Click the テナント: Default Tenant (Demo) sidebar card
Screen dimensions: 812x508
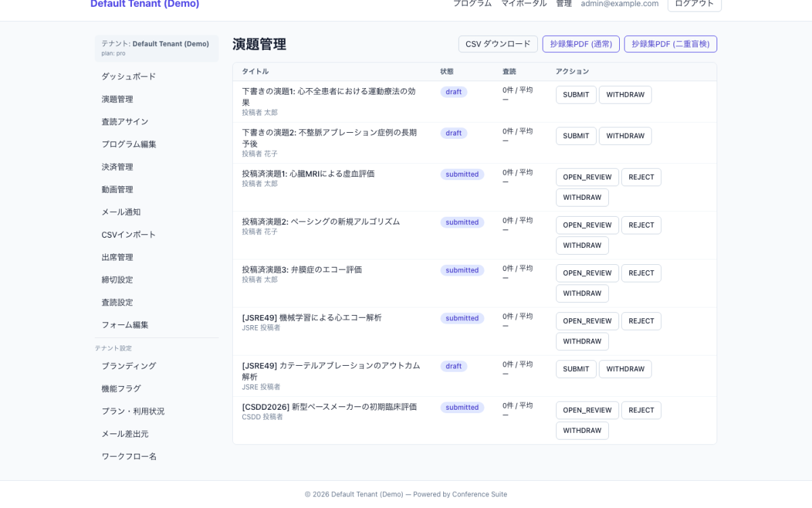coord(156,48)
